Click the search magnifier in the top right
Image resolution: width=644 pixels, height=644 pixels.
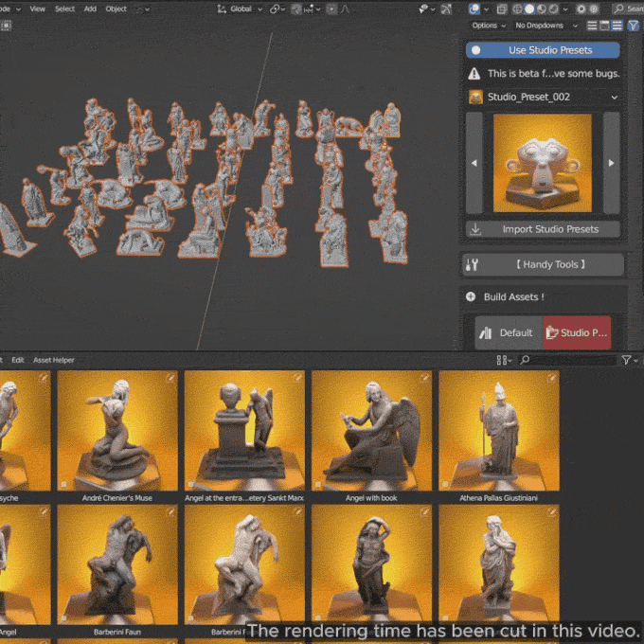[x=619, y=9]
